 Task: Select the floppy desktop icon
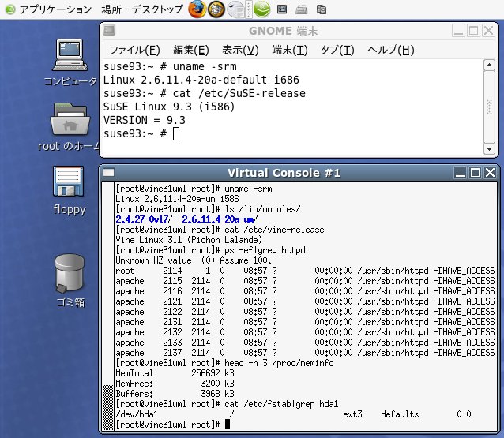click(69, 190)
